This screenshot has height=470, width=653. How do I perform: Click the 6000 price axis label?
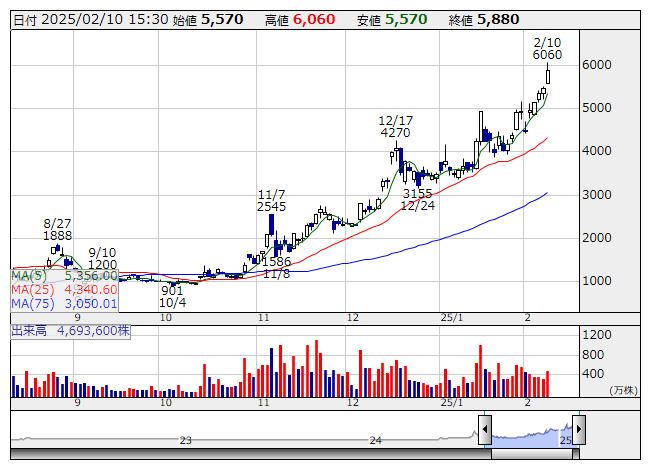coord(596,65)
